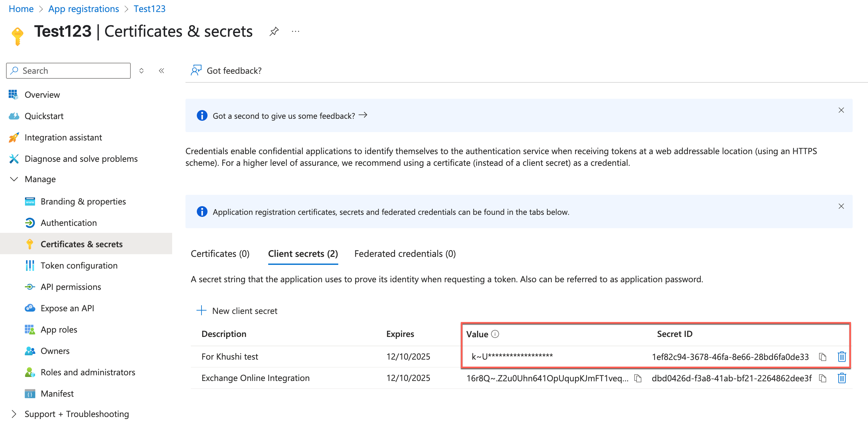Open the Owners page
The width and height of the screenshot is (868, 425).
click(x=55, y=351)
